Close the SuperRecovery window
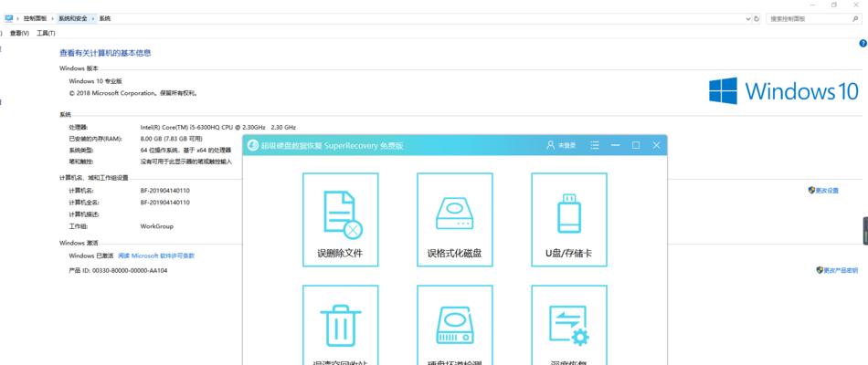 coord(656,145)
